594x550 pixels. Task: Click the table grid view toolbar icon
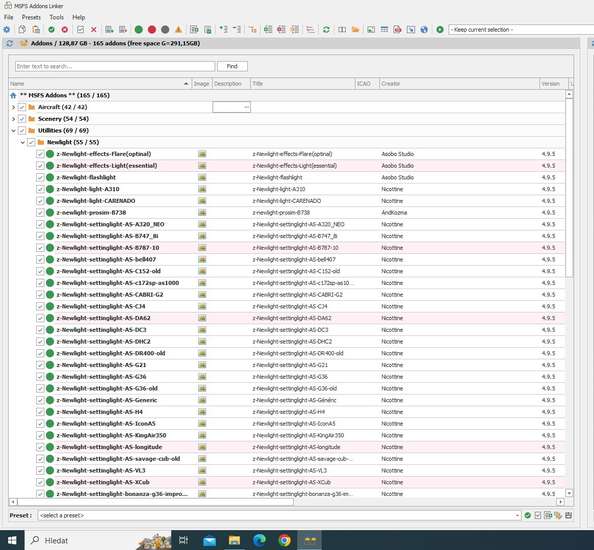pos(384,30)
